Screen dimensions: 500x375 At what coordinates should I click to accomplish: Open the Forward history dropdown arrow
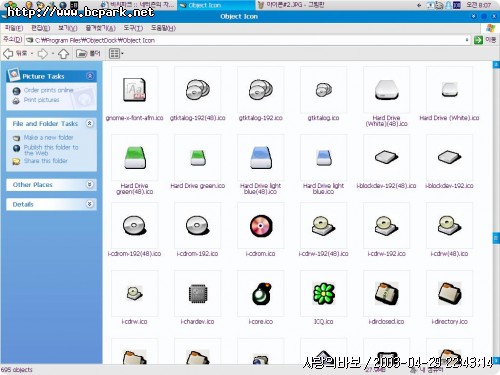(x=53, y=54)
